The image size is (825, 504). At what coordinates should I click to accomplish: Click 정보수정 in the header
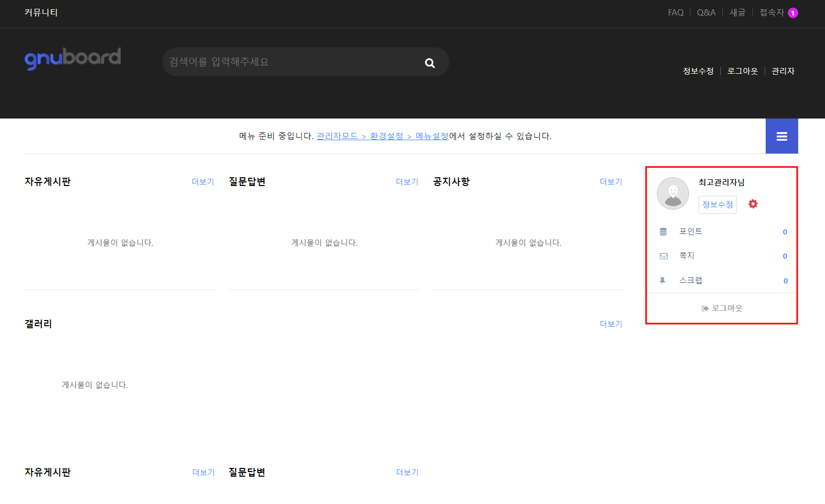(698, 71)
